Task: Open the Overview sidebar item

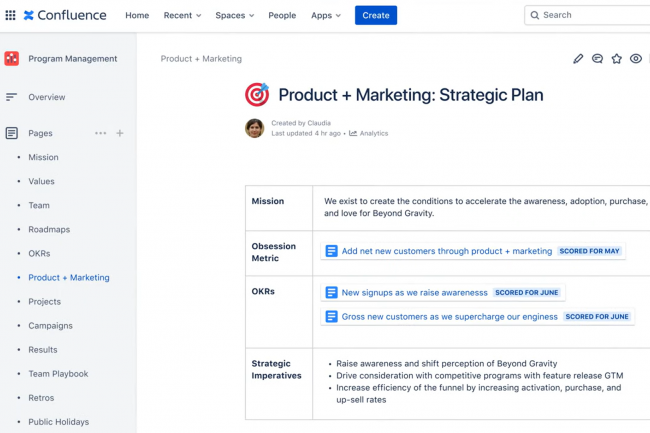Action: pyautogui.click(x=47, y=97)
